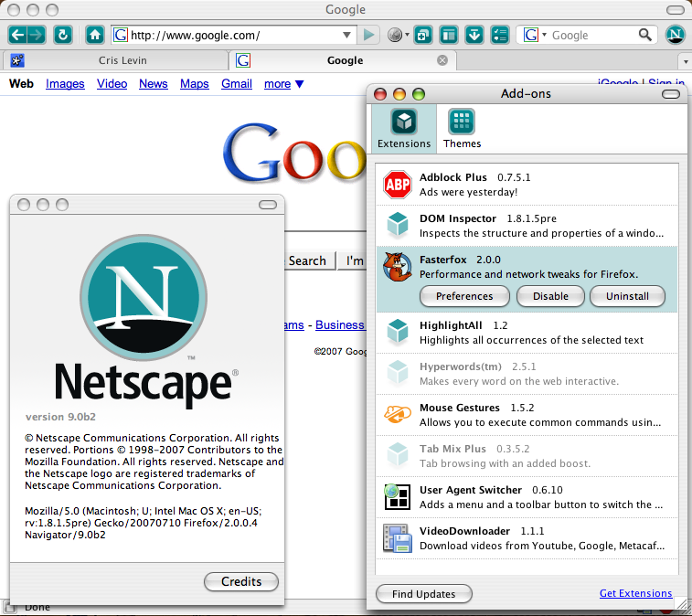Screen dimensions: 692x616
Task: Close the Google tab
Action: pos(442,60)
